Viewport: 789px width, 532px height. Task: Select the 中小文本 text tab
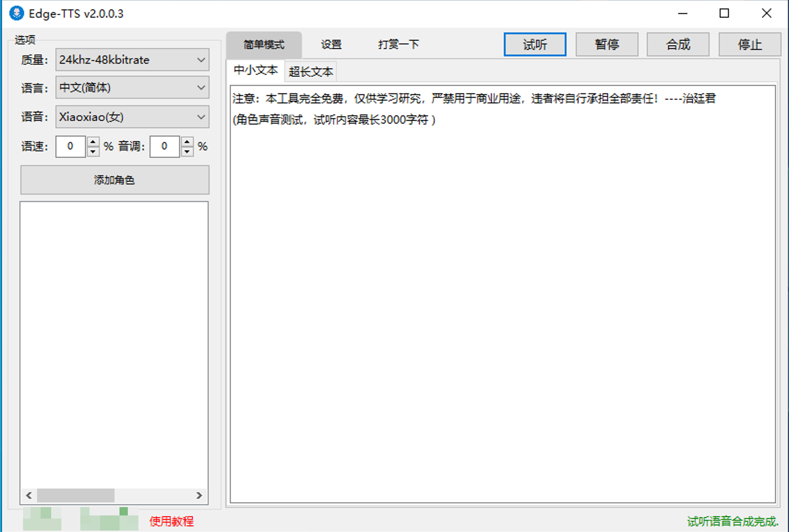coord(256,71)
